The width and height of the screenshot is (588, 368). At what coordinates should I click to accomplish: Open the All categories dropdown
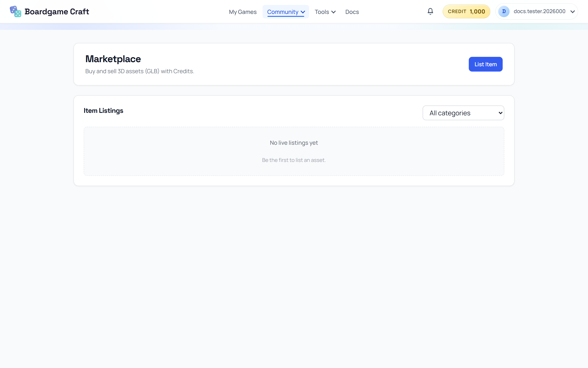click(463, 113)
